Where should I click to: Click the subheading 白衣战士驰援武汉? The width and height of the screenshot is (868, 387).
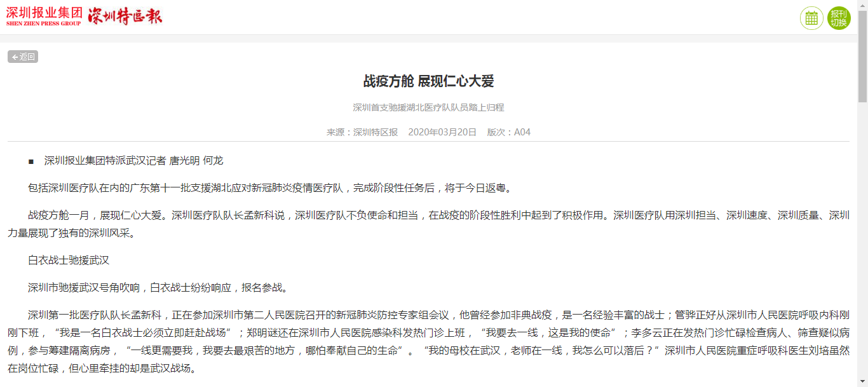pos(69,261)
